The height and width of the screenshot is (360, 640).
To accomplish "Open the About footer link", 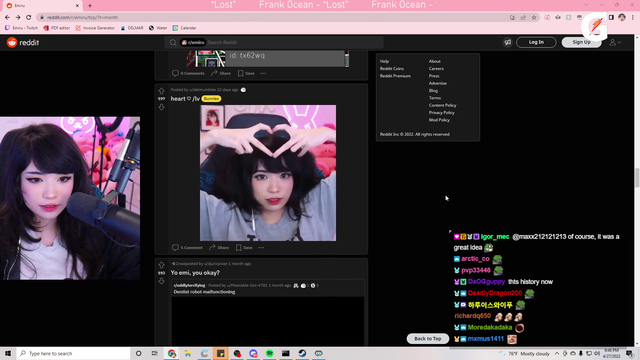I will click(434, 61).
